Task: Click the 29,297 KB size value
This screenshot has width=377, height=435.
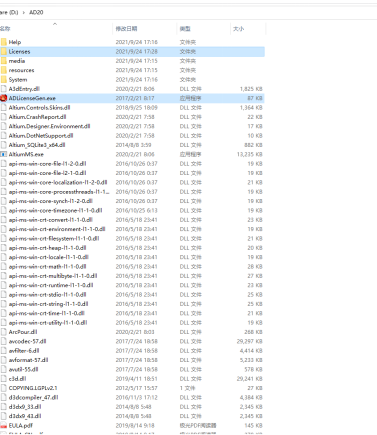Action: [249, 341]
